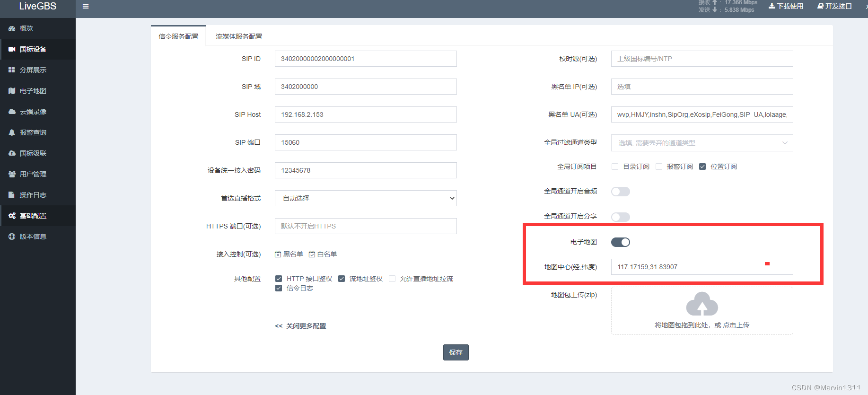
Task: Click the download icon beside 下载使用
Action: [772, 6]
